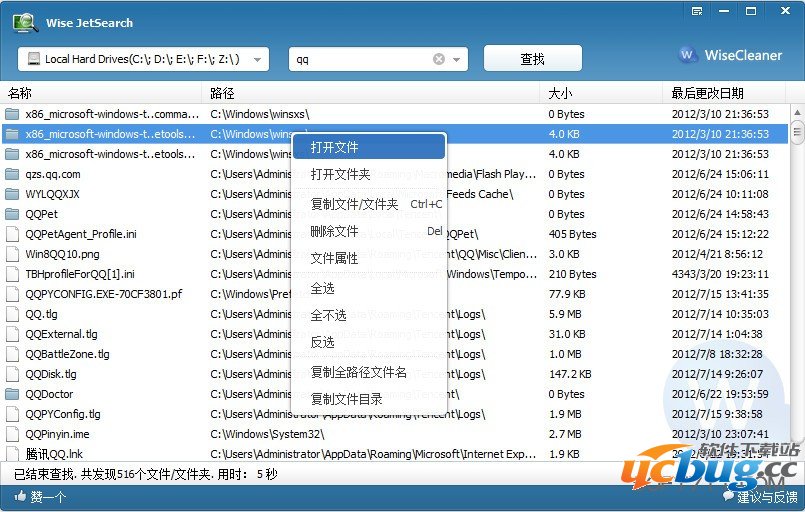Click the file icon of QQPYCONFIG.EXE-70CF3801.pf
805x512 pixels.
12,294
